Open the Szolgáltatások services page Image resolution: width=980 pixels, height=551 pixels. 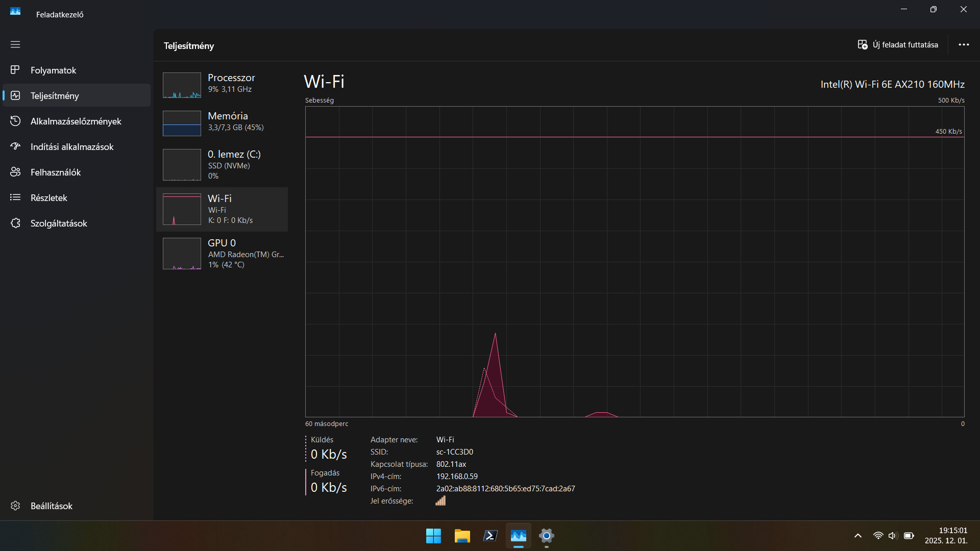(x=58, y=223)
